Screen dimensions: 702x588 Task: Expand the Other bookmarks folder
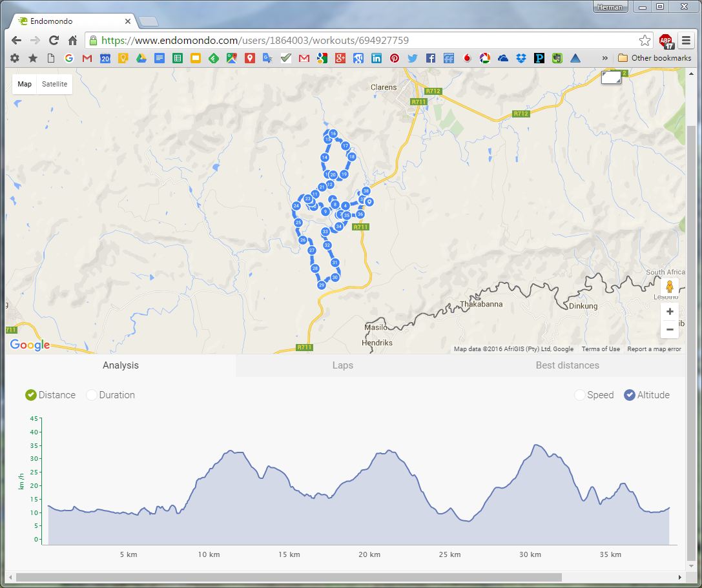point(655,58)
